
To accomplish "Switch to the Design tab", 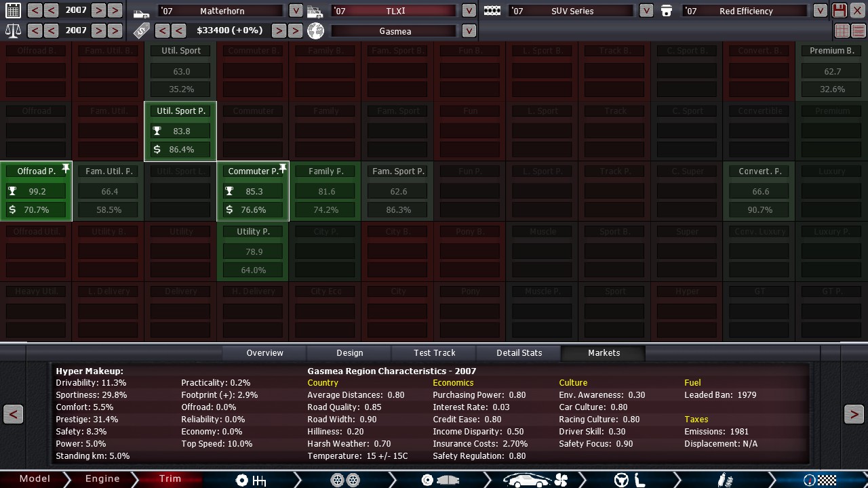I will (x=349, y=352).
